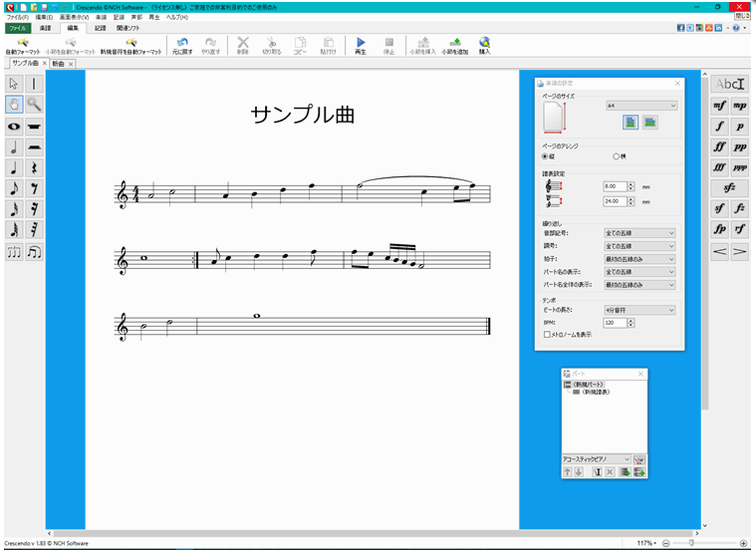Screen dimensions: 756x555
Task: Select the arrow selection tool
Action: [x=14, y=84]
